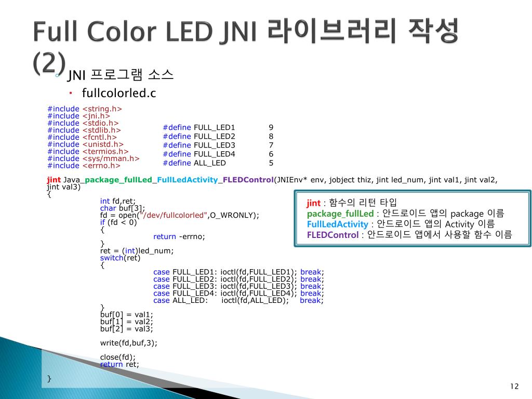532x399 pixels.
Task: Click the slide title 'Full Color LED JNI 라이브러리 작성'
Action: [246, 32]
